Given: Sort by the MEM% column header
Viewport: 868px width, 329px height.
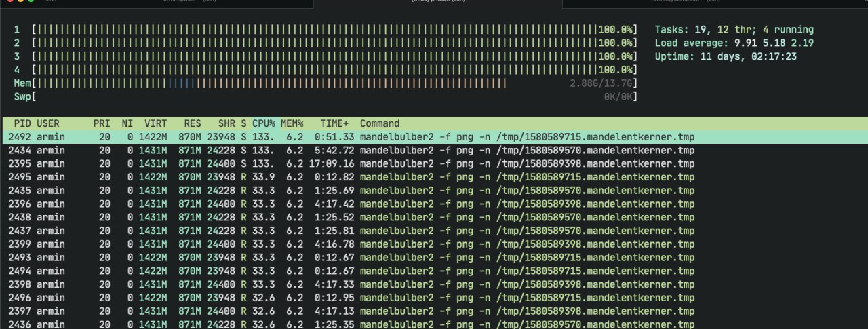Looking at the screenshot, I should [292, 124].
